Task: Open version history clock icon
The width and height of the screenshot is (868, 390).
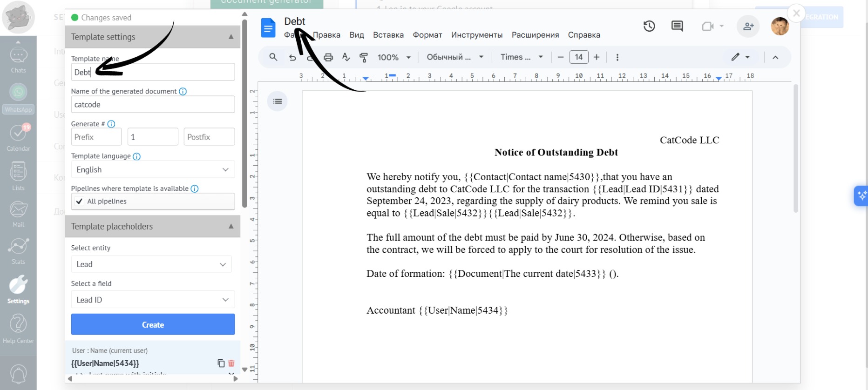Action: click(x=649, y=27)
